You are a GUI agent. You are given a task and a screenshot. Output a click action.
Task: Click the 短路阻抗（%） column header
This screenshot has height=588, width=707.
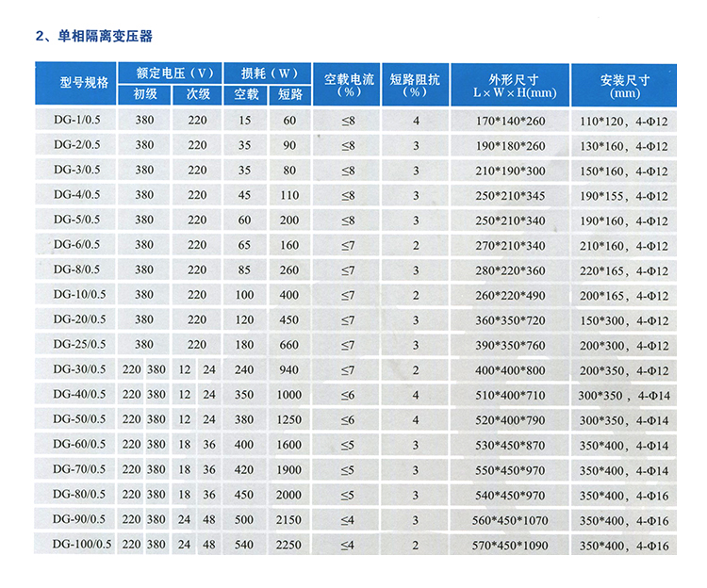click(x=416, y=83)
